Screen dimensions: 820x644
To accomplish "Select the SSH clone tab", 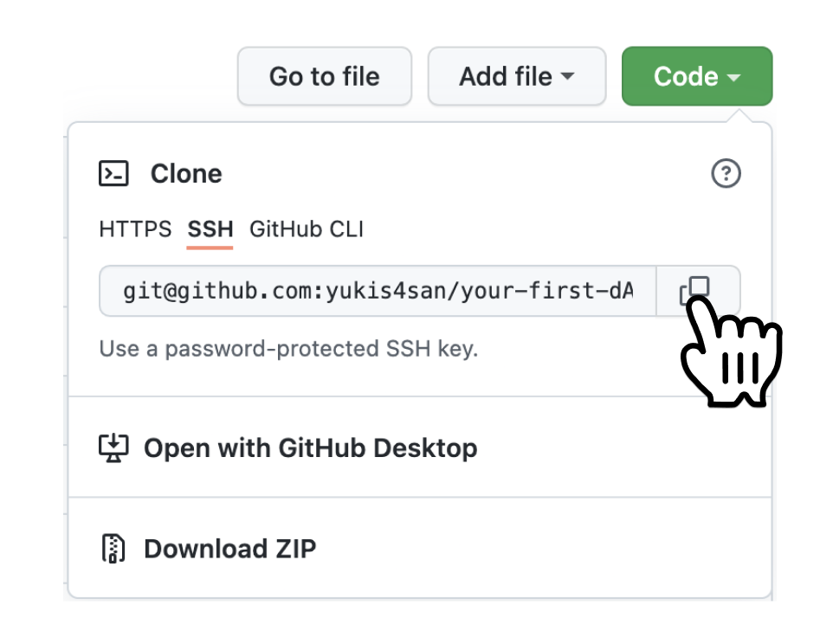I will point(210,229).
